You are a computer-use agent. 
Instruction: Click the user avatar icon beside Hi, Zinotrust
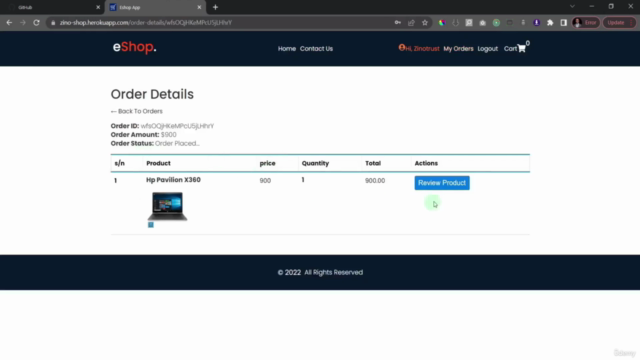(402, 48)
